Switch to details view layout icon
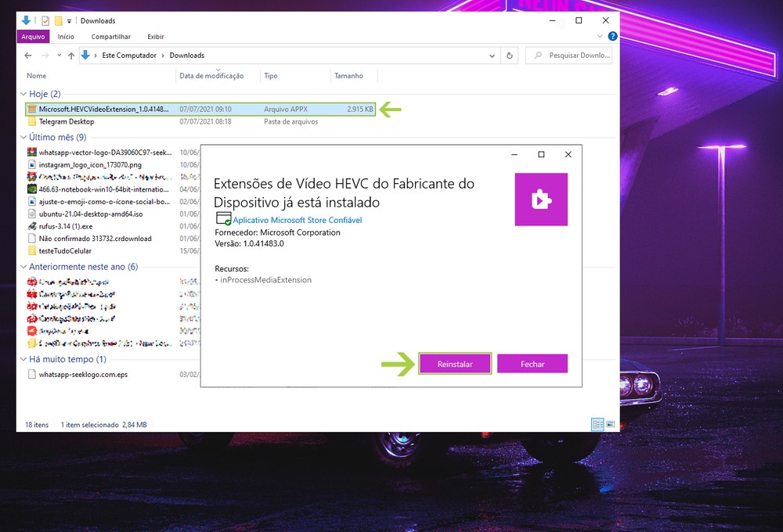Screen dimensions: 783x532 (597, 424)
